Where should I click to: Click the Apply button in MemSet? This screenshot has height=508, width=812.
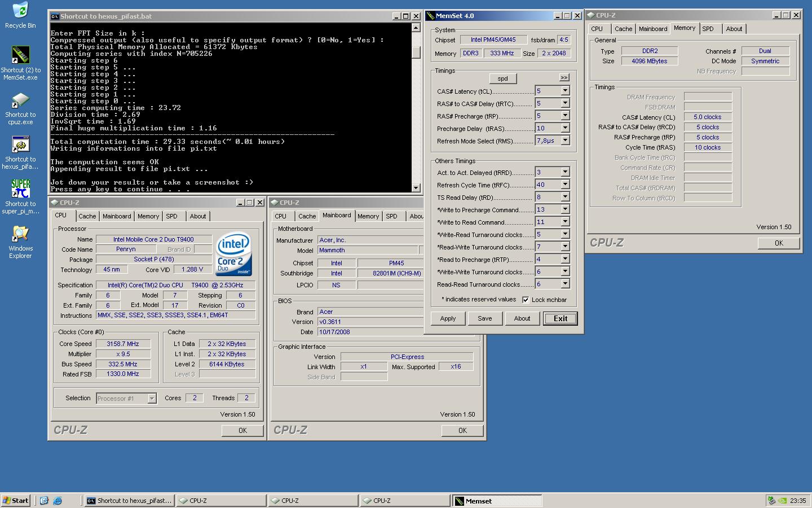point(448,318)
